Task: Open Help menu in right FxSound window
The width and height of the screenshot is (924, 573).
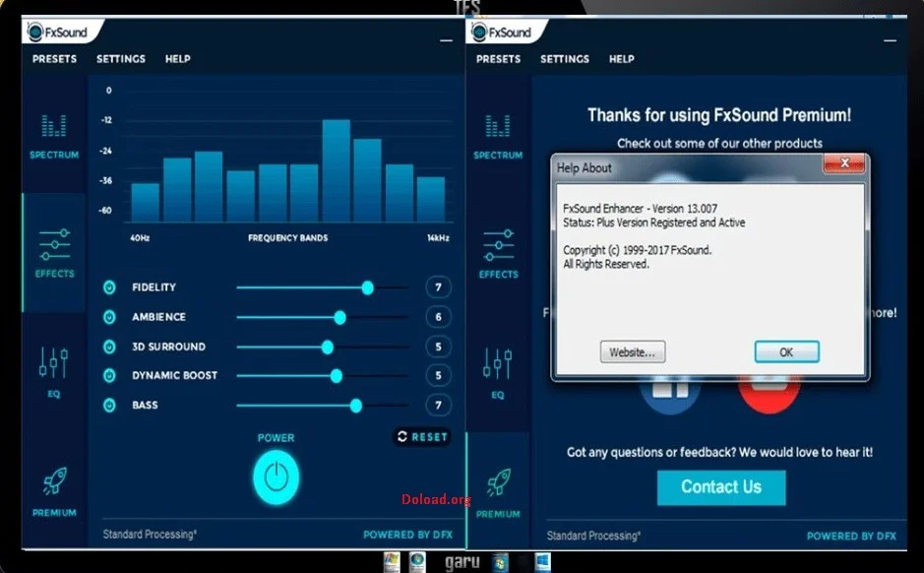Action: click(621, 59)
